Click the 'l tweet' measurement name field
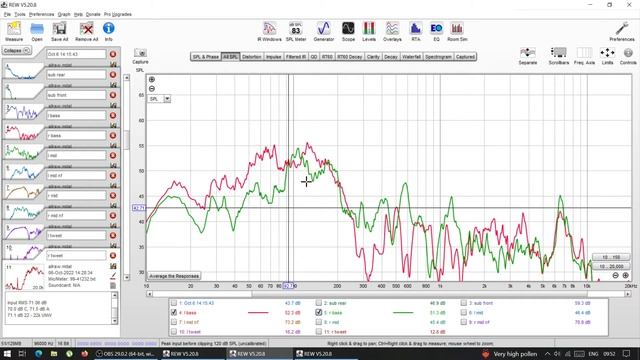The height and width of the screenshot is (360, 640). point(76,236)
